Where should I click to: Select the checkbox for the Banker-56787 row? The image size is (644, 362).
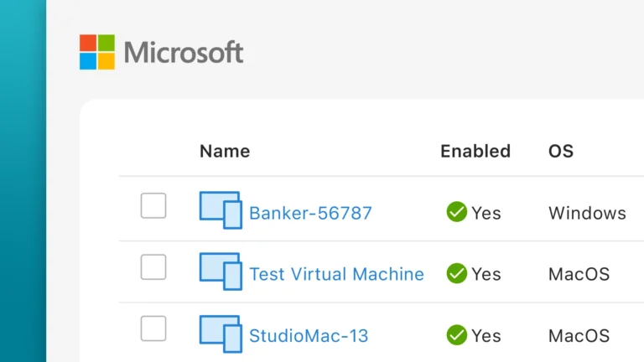(x=153, y=205)
